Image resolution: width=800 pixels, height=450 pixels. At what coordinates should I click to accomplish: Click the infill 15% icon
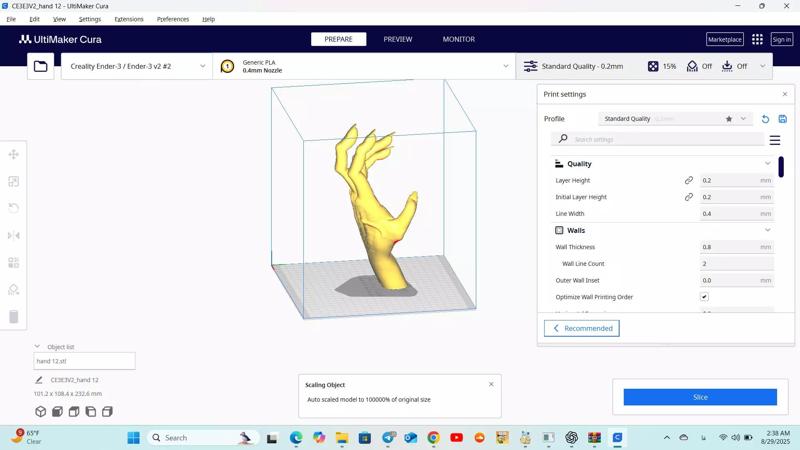(653, 66)
